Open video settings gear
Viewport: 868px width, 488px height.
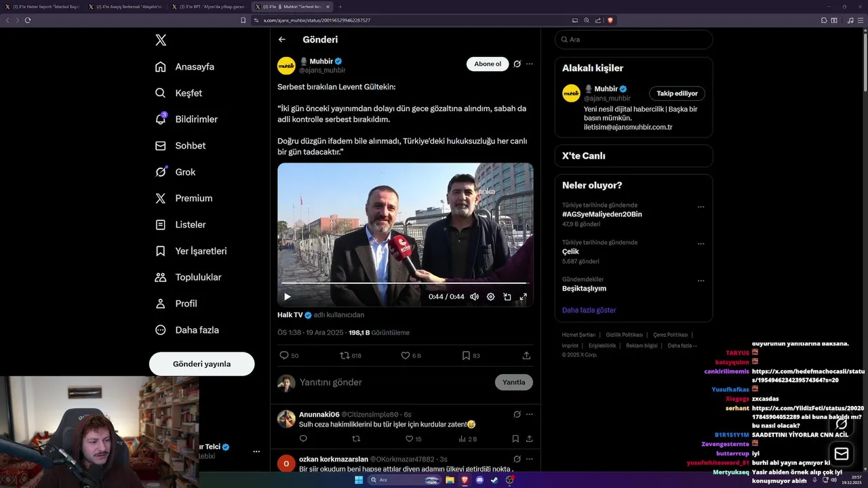pos(490,297)
